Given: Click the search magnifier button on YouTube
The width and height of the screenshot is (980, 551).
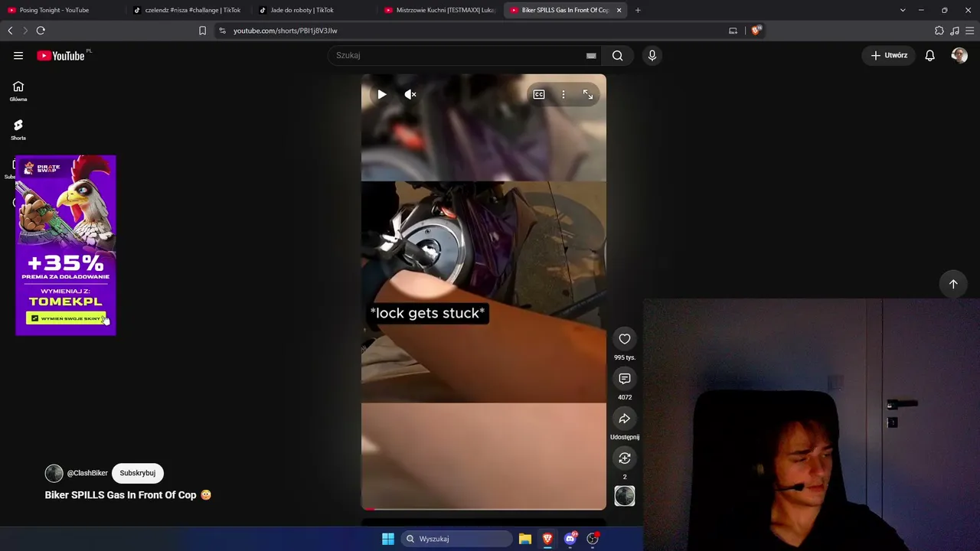Looking at the screenshot, I should tap(617, 55).
